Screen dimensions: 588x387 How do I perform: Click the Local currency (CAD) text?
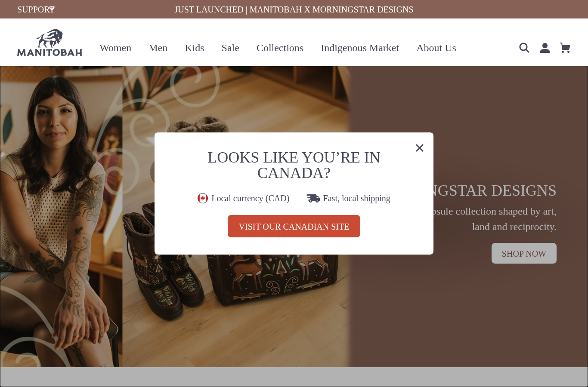(x=251, y=198)
